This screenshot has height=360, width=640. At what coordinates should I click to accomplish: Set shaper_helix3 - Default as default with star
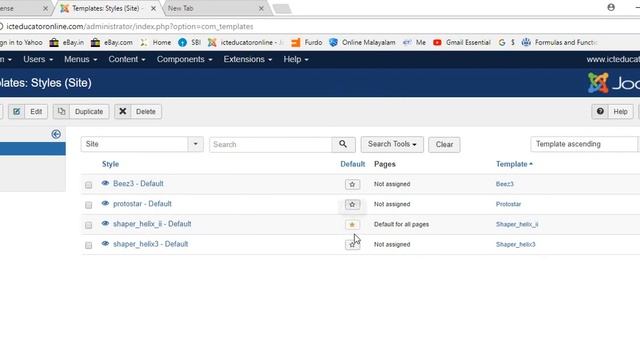pos(352,244)
